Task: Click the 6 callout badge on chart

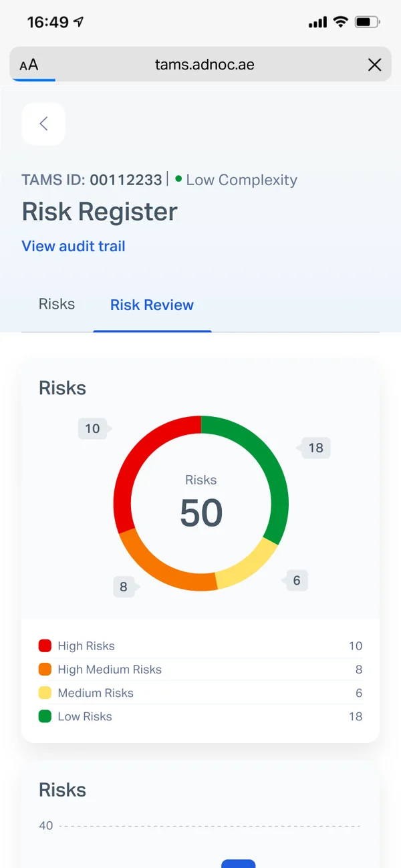Action: 295,580
